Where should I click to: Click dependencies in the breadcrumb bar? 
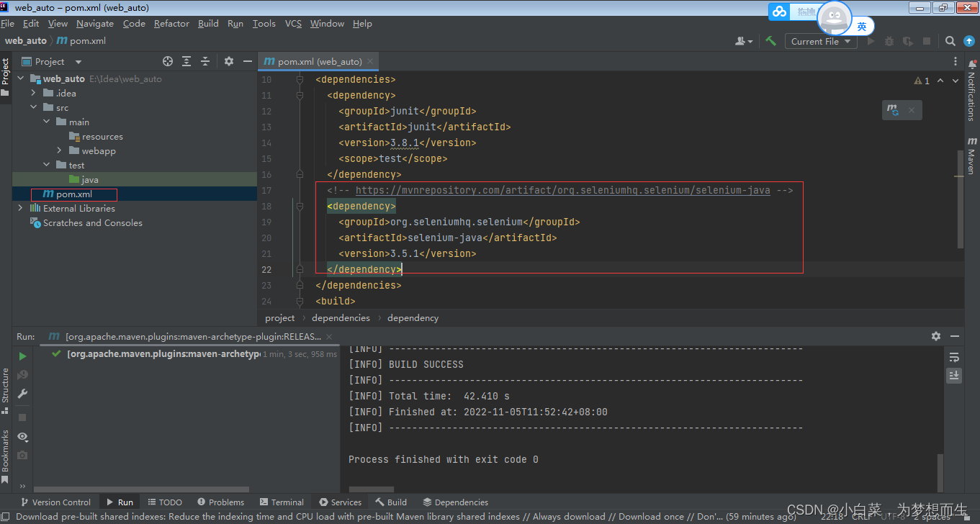[341, 317]
